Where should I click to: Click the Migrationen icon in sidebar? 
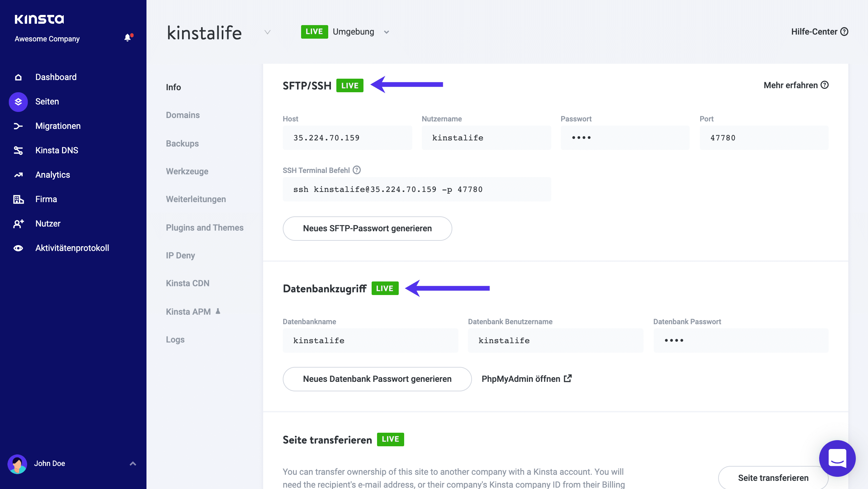click(x=17, y=126)
